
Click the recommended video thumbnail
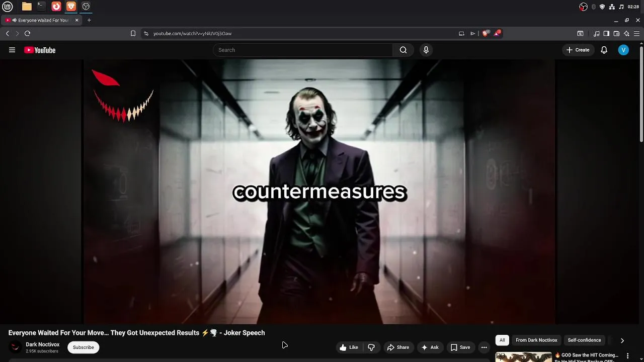point(524,357)
